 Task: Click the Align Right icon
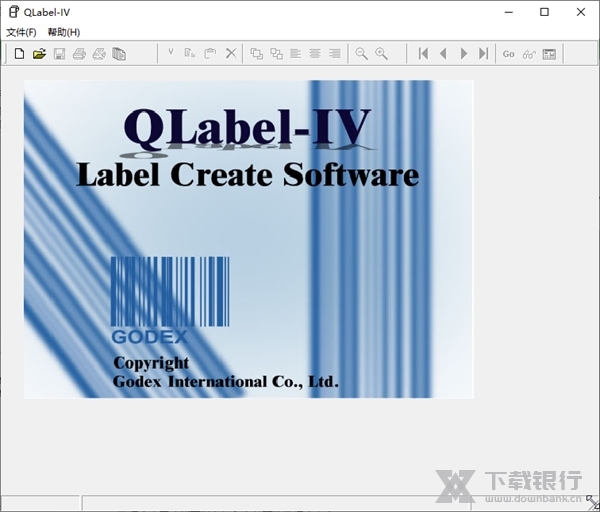pos(335,53)
